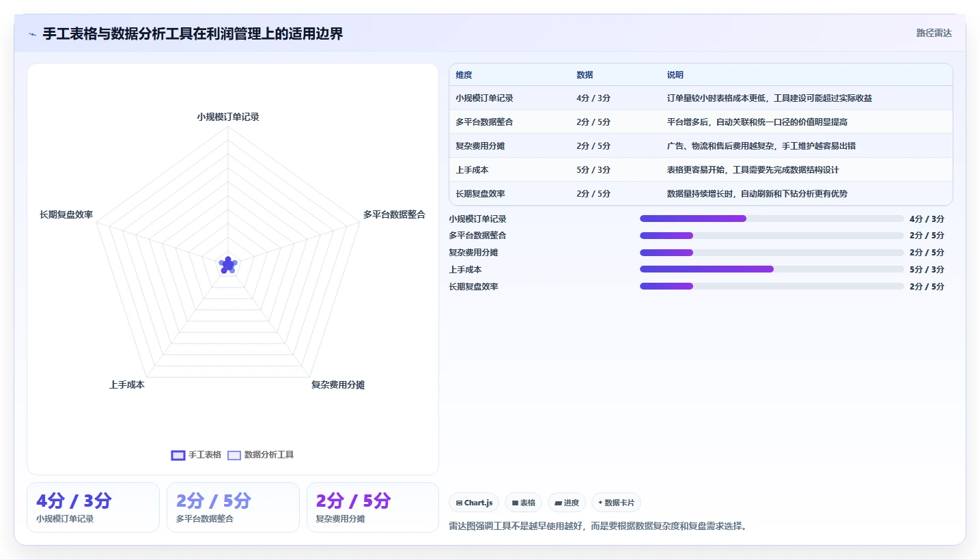Viewport: 980px width, 560px height.
Task: Click the 长期复盘效率 label in the progress list
Action: (x=473, y=287)
